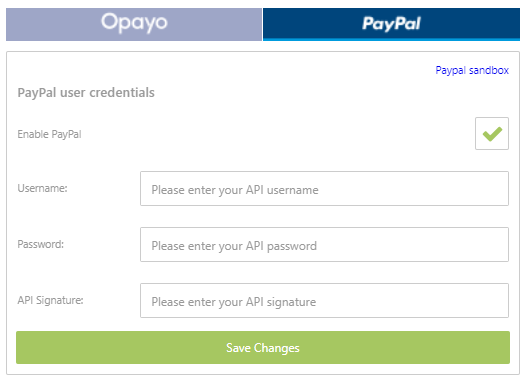Screen dimensions: 523x380
Task: Click the PayPal user credentials heading
Action: pyautogui.click(x=86, y=93)
